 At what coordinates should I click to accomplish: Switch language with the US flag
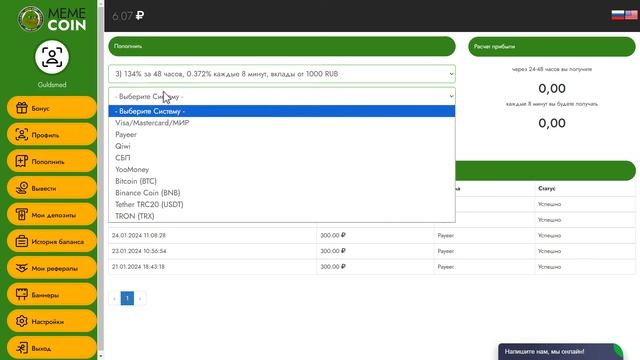631,15
